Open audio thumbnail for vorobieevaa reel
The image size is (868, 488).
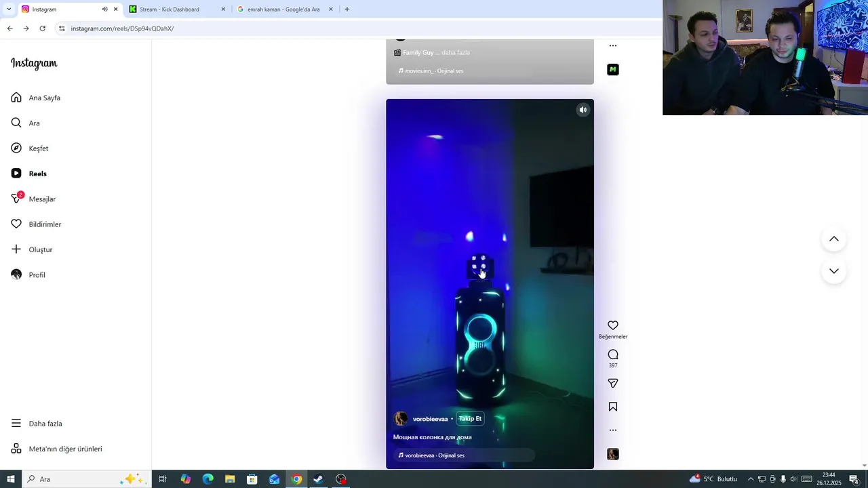pyautogui.click(x=613, y=454)
